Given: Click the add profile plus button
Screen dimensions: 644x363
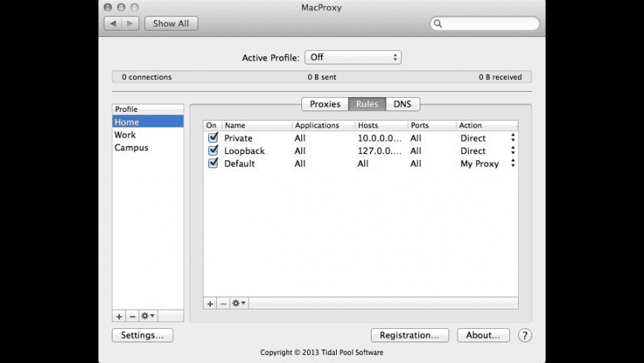Looking at the screenshot, I should click(x=119, y=316).
